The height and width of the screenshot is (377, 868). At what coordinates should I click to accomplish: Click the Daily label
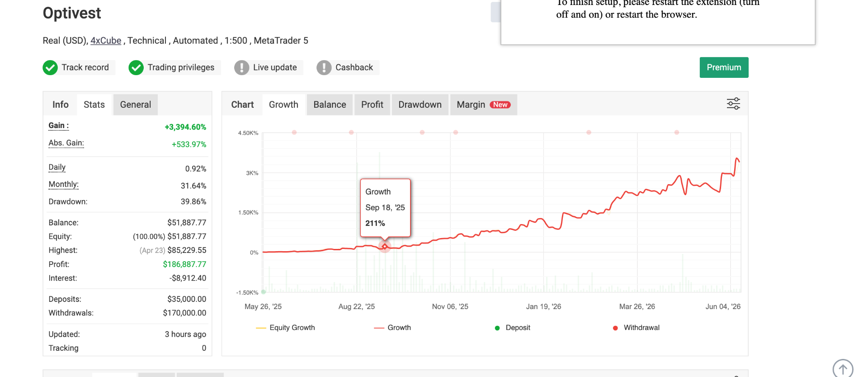(57, 167)
